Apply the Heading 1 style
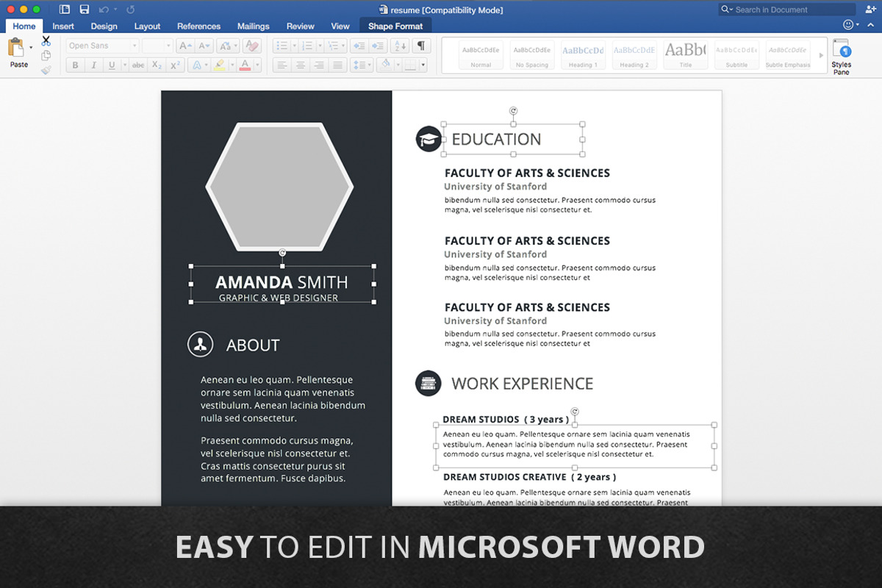This screenshot has width=882, height=588. [583, 56]
